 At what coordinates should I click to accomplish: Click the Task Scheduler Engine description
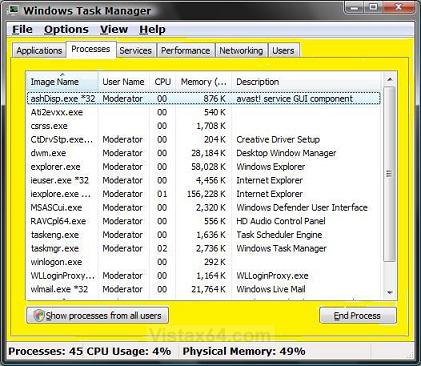click(x=279, y=235)
